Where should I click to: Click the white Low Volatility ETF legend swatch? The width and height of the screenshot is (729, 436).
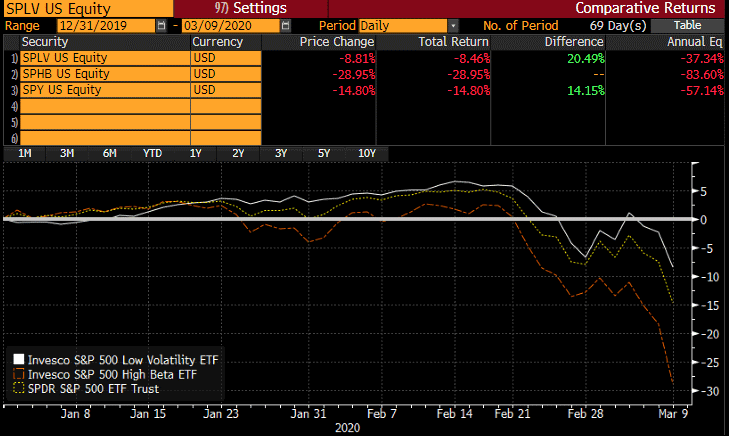click(19, 359)
